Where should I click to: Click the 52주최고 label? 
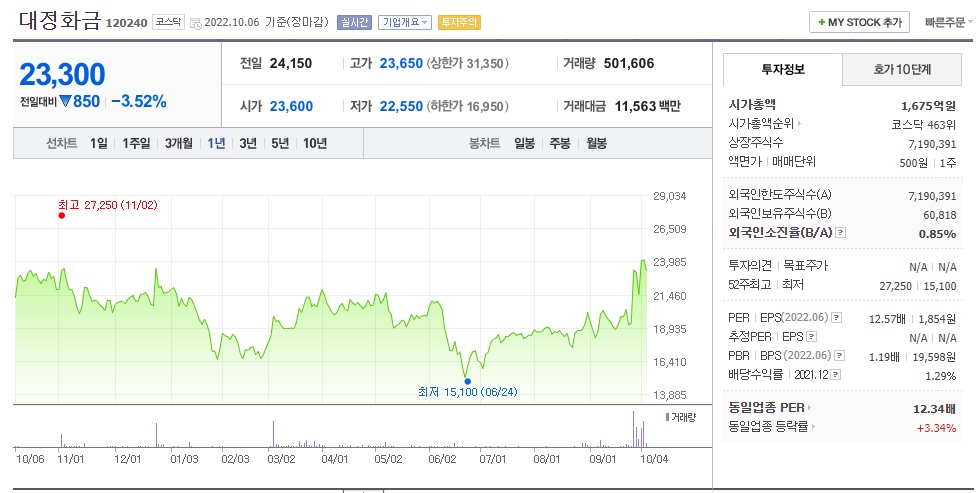(x=750, y=285)
